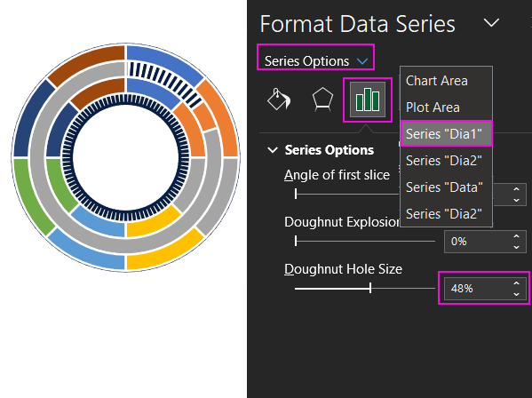
Task: Select Series "Data" in dropdown list
Action: click(444, 187)
